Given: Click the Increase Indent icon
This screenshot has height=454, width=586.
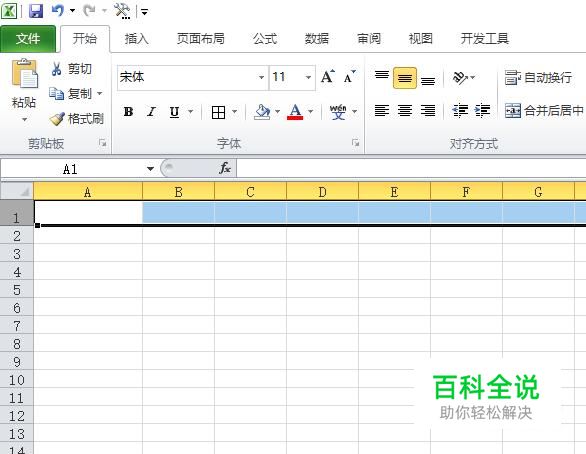Looking at the screenshot, I should click(482, 111).
